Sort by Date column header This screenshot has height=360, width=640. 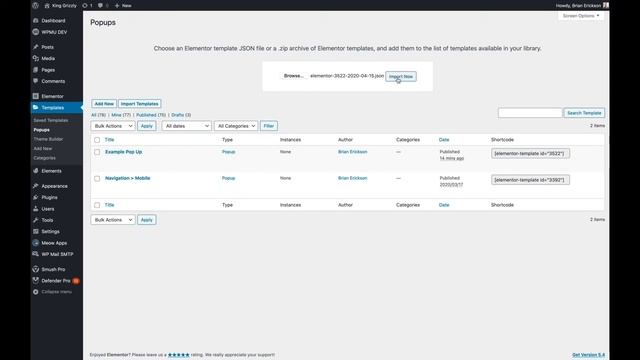click(444, 140)
